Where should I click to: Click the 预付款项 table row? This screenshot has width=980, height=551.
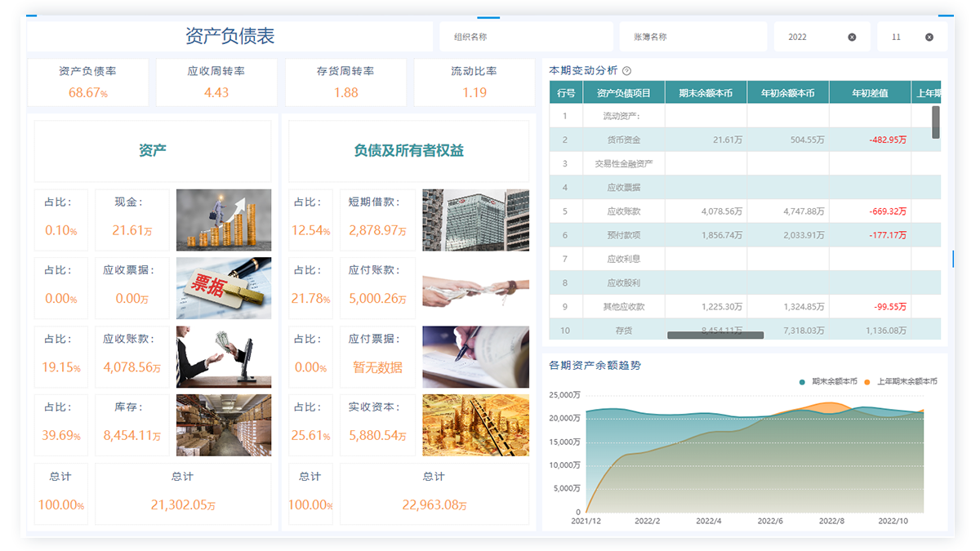pyautogui.click(x=745, y=235)
